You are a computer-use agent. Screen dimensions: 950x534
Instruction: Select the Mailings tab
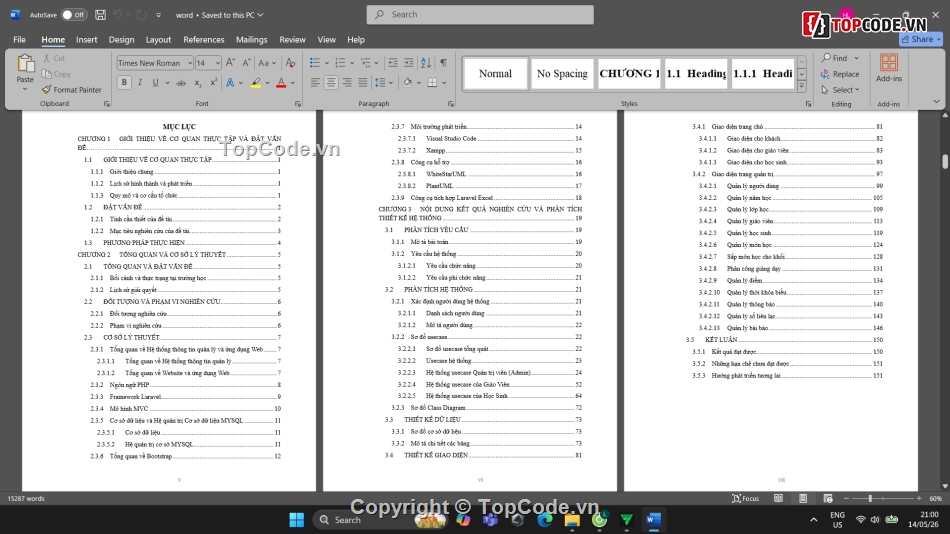[251, 39]
